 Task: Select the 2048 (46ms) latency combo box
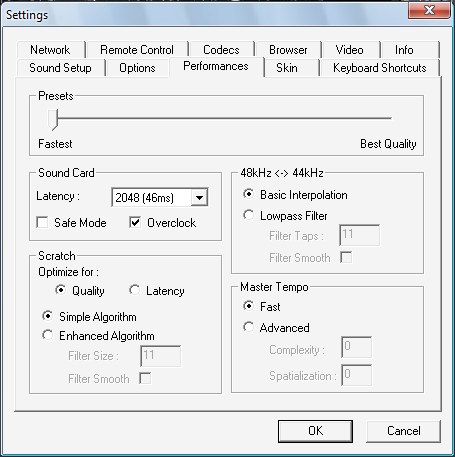pyautogui.click(x=160, y=197)
